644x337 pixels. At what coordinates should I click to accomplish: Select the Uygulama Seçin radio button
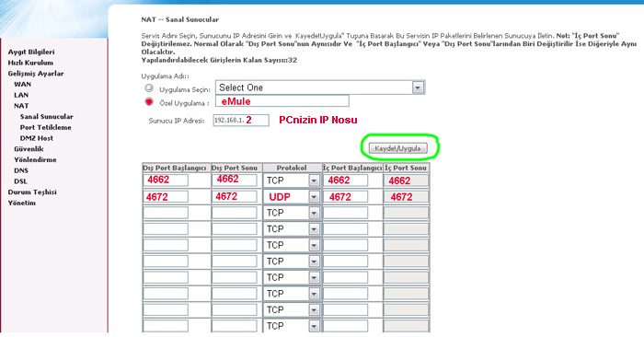click(x=149, y=88)
